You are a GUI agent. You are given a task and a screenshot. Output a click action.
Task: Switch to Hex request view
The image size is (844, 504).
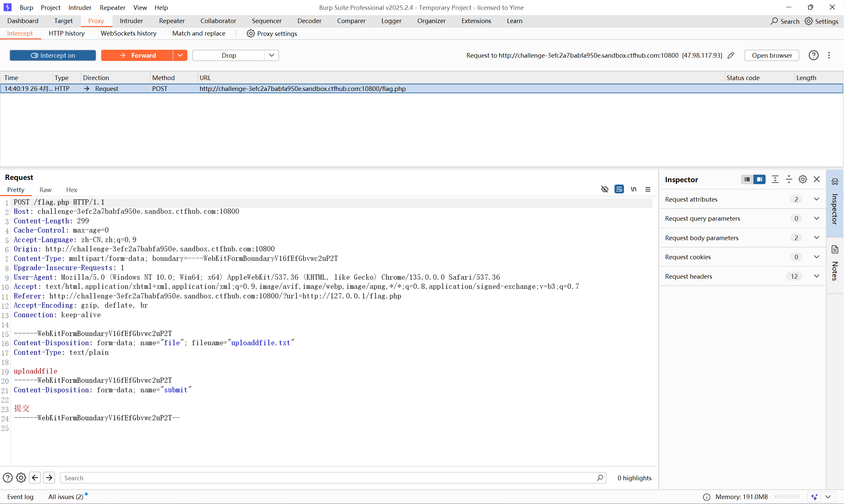pos(72,190)
